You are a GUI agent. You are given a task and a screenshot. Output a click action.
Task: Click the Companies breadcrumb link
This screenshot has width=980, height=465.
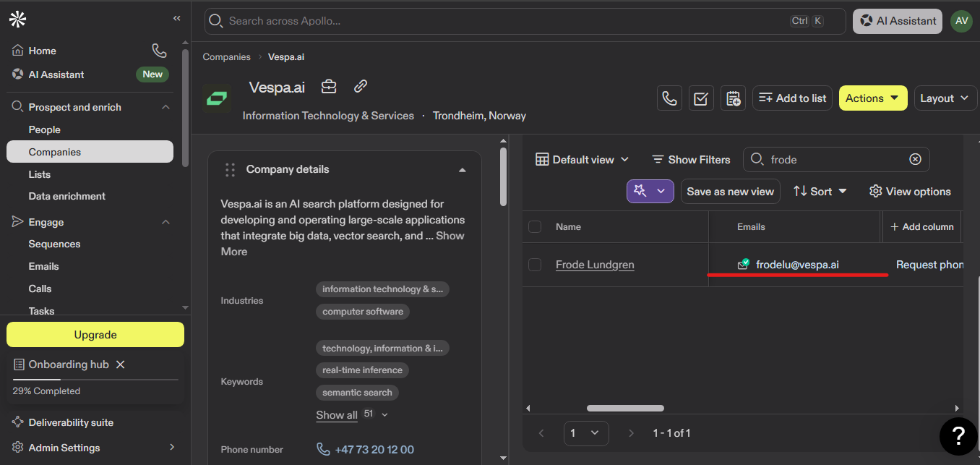227,56
